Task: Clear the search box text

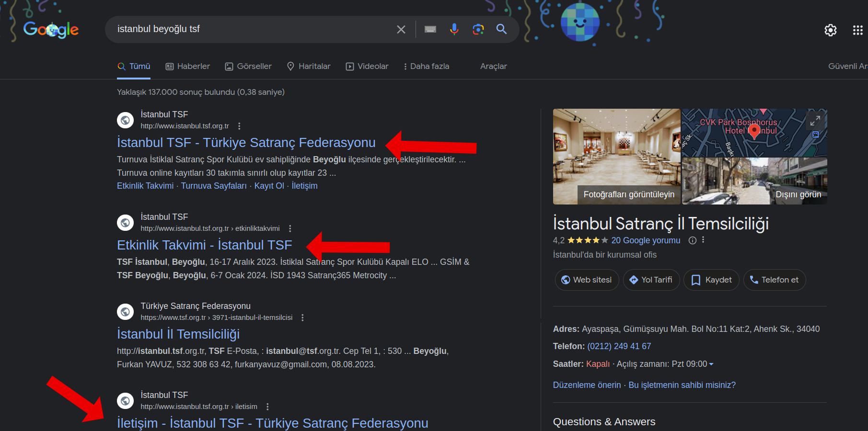Action: tap(401, 30)
